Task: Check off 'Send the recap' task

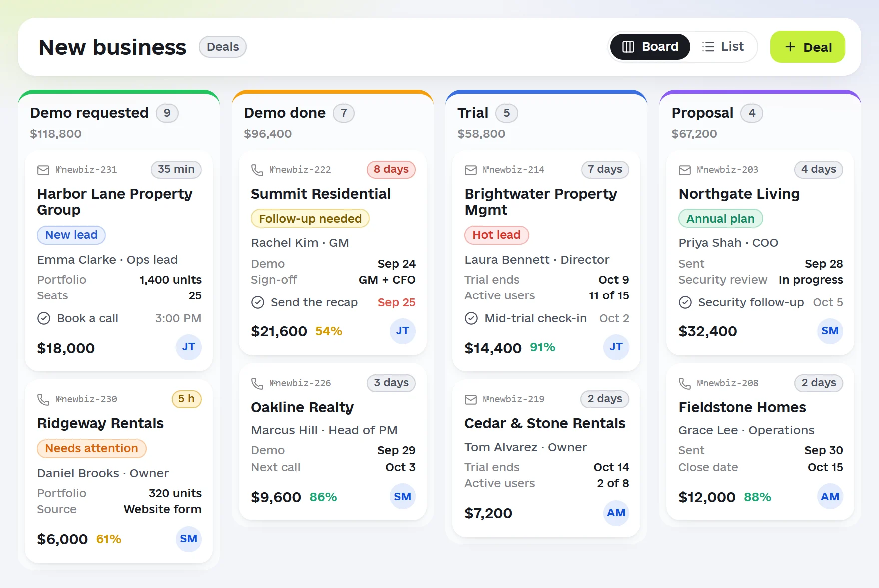Action: [x=258, y=303]
